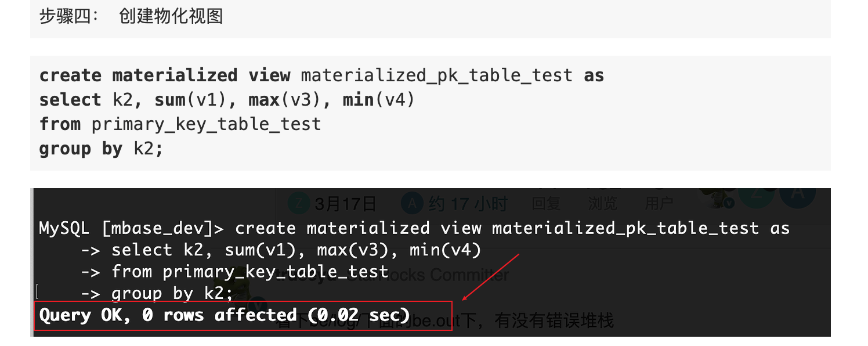
Task: Click the 步骤四: 创建物化视图 heading
Action: tap(131, 16)
